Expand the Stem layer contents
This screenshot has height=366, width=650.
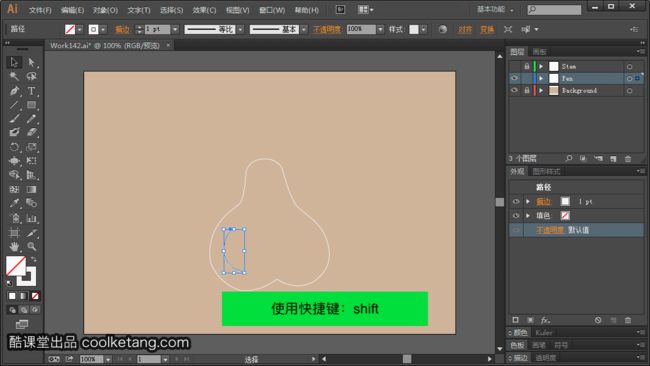tap(541, 66)
